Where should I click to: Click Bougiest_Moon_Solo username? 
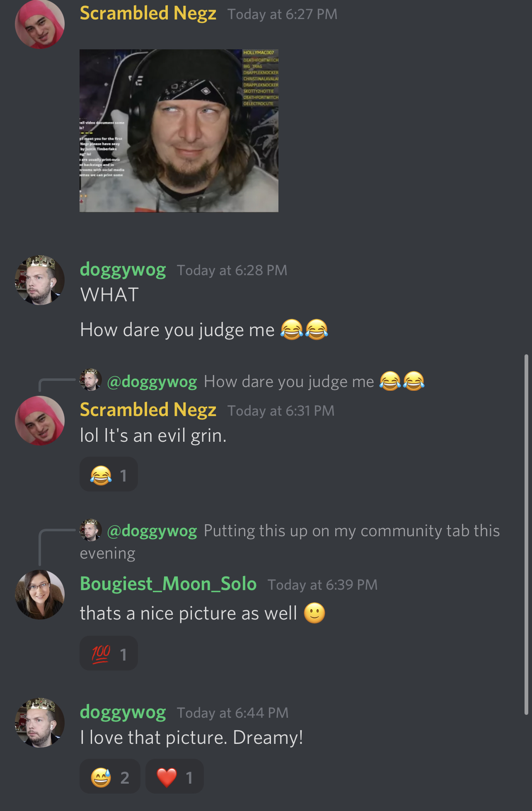[x=168, y=584]
